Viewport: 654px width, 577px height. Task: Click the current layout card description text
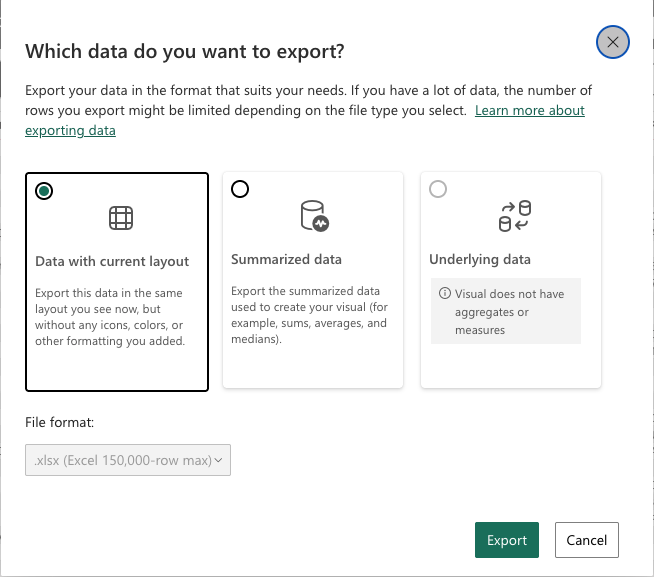112,317
